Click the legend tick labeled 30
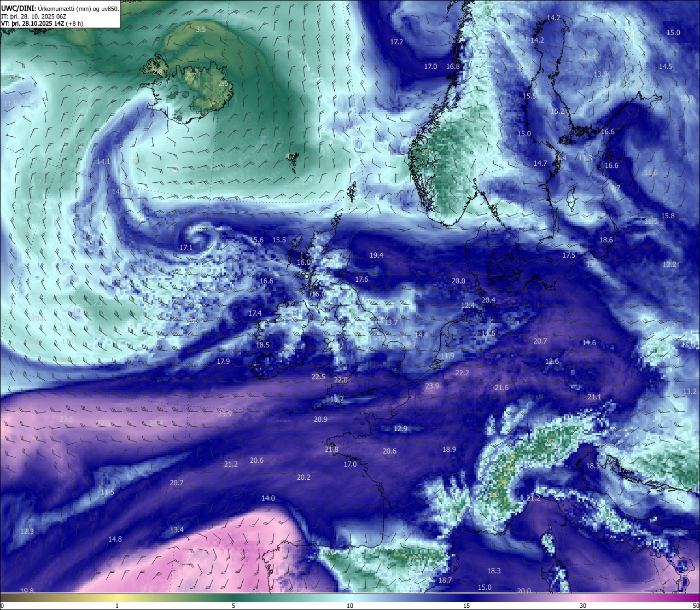The image size is (700, 610). coord(583,606)
